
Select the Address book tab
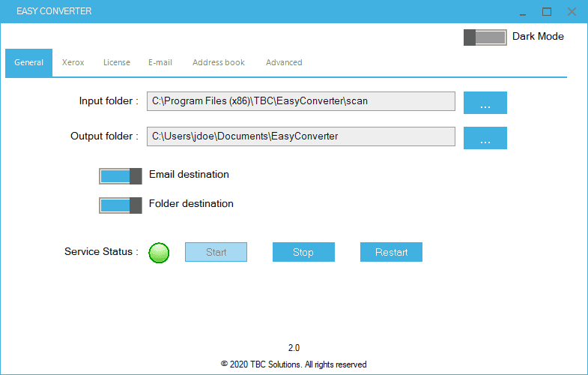pos(218,62)
